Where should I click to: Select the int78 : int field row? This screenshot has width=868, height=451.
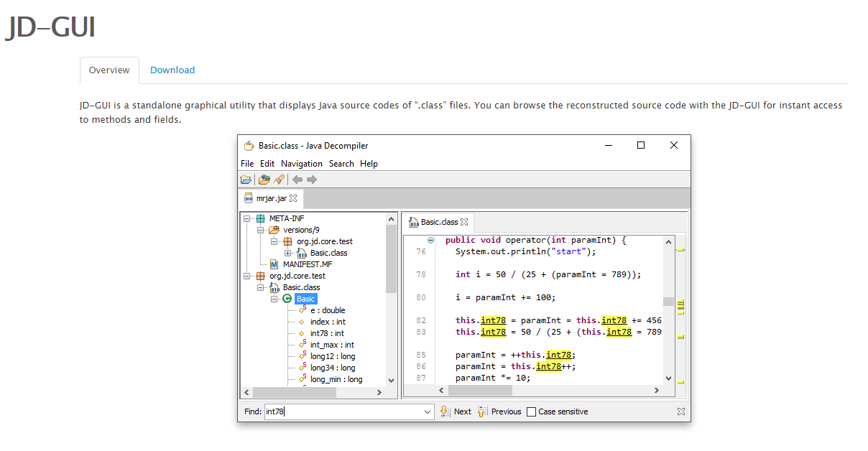click(x=327, y=333)
